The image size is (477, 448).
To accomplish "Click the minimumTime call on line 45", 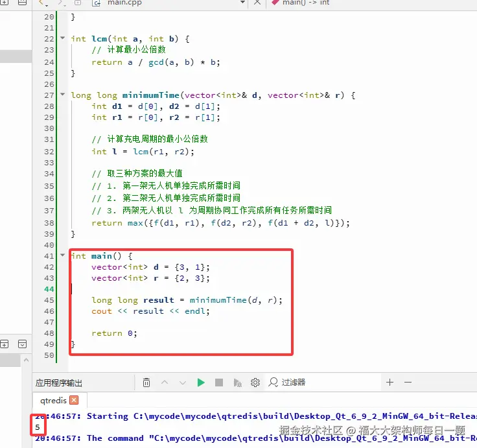I will [218, 300].
